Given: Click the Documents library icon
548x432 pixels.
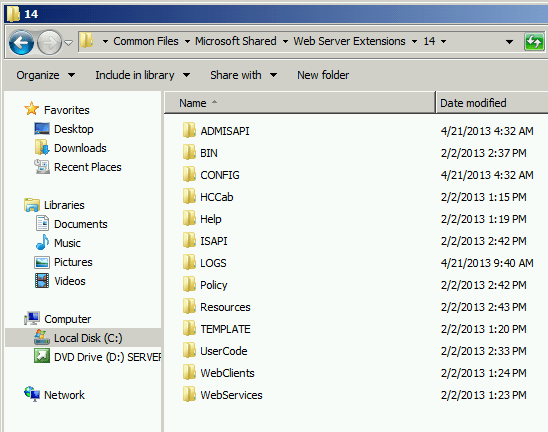Looking at the screenshot, I should 42,224.
